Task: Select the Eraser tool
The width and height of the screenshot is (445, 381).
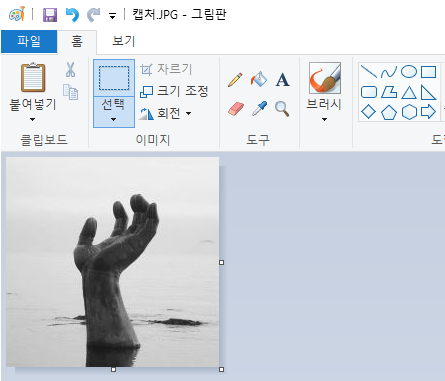Action: [x=236, y=109]
